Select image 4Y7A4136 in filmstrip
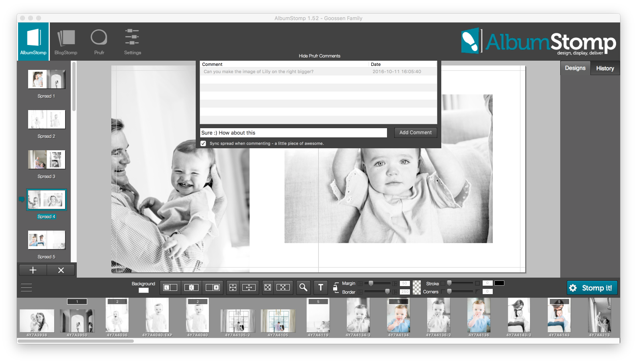Screen dimensions: 637x364 [x=479, y=315]
